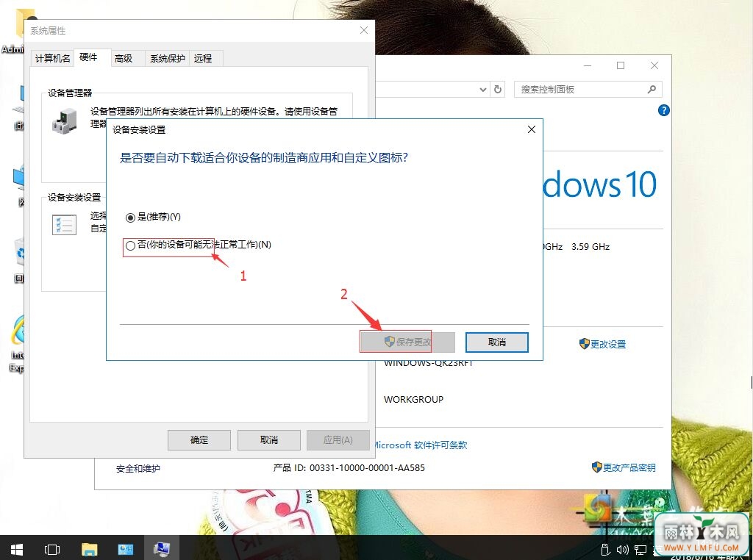Click 取消 in System Properties window

269,440
